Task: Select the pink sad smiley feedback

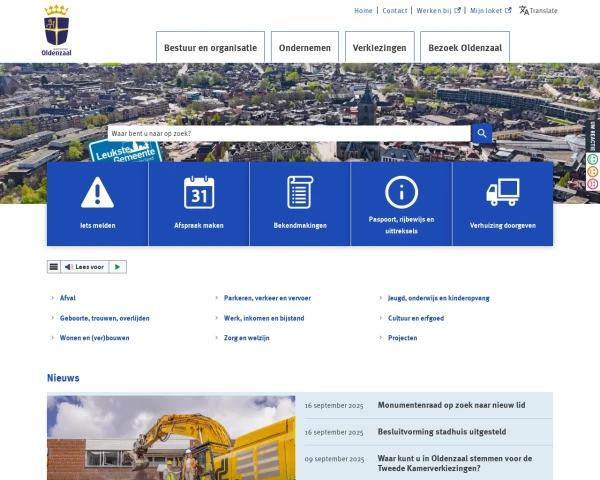Action: 592,184
